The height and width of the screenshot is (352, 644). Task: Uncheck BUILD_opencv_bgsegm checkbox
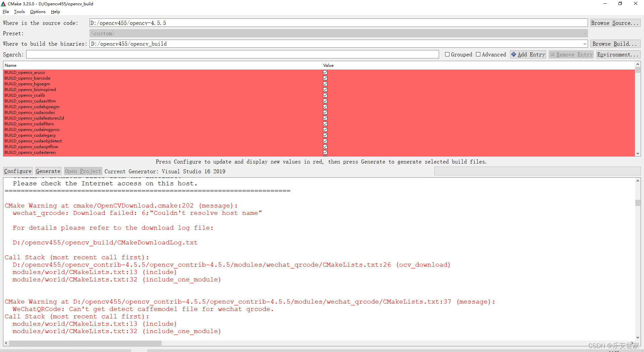tap(325, 84)
